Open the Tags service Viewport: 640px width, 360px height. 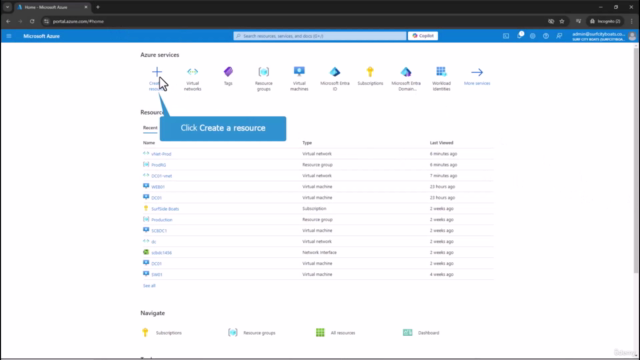(228, 76)
